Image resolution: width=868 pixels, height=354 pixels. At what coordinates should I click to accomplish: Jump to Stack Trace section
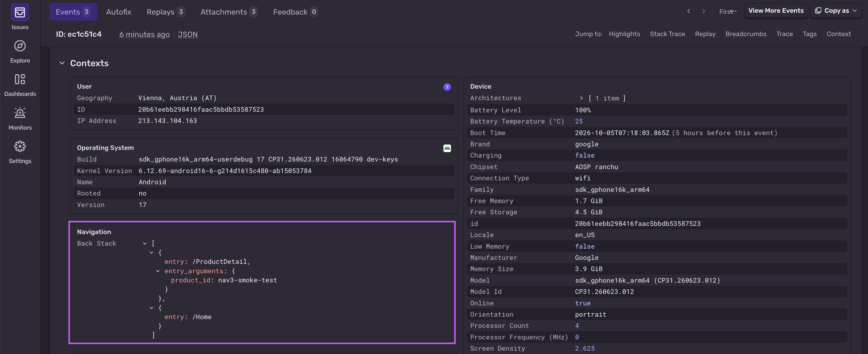coord(667,34)
